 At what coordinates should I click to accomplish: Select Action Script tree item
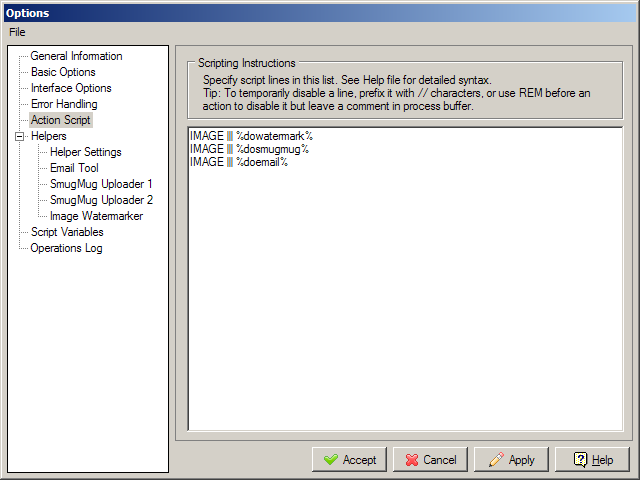tap(60, 120)
